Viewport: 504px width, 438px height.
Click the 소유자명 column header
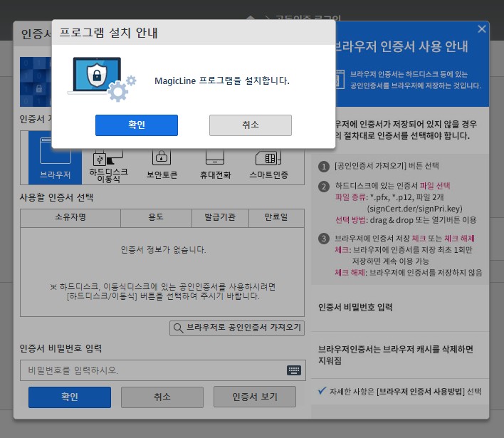click(x=70, y=218)
